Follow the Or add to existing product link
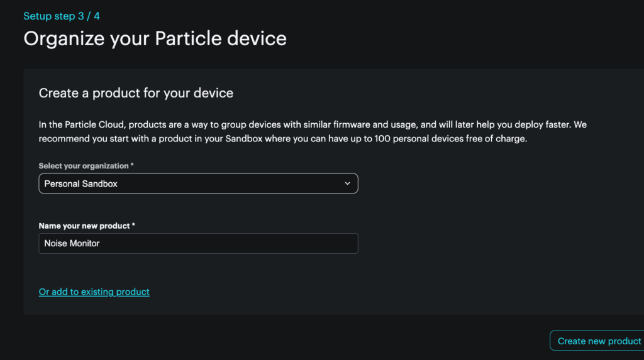The height and width of the screenshot is (360, 644). [x=94, y=292]
